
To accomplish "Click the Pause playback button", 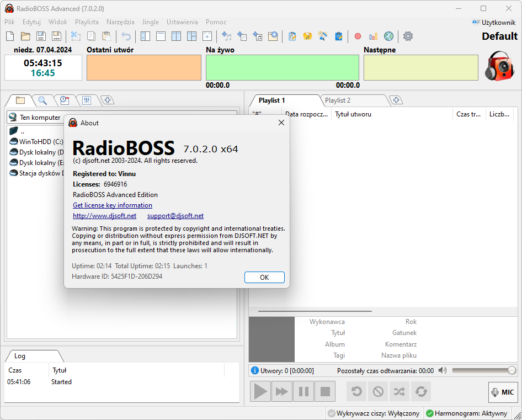I will point(303,391).
